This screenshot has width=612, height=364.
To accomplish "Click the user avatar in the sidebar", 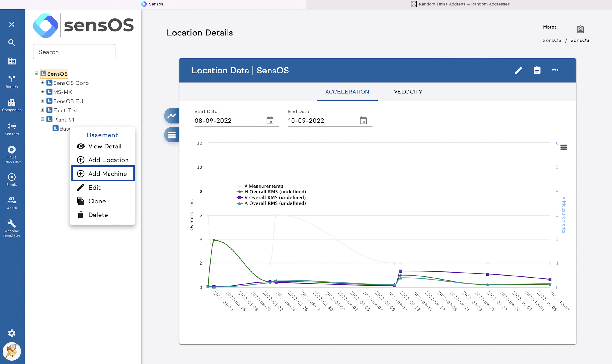I will click(x=12, y=352).
